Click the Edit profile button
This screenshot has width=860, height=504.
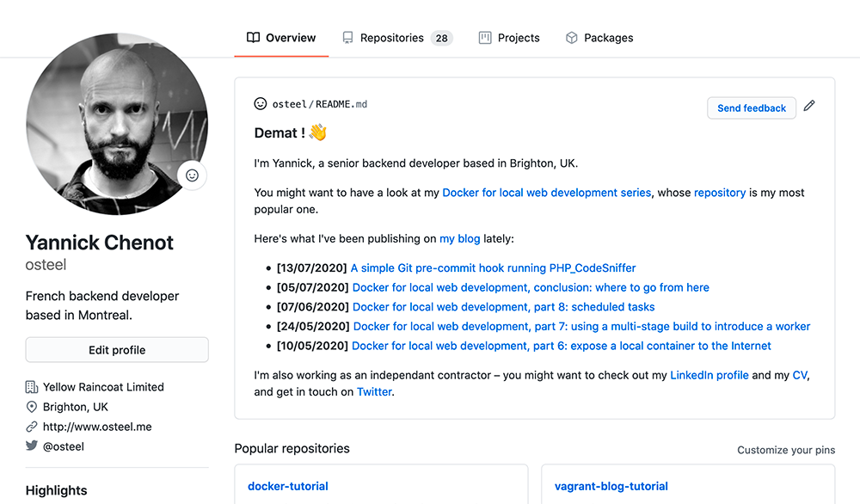(x=117, y=350)
